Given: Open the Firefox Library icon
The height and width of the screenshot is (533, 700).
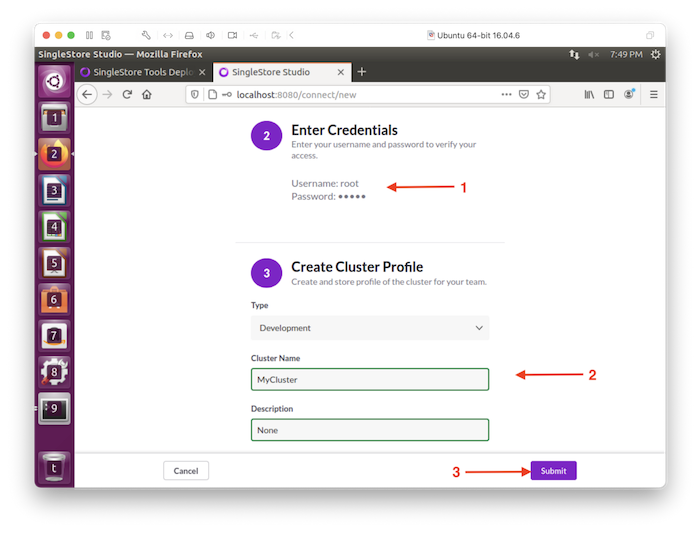Looking at the screenshot, I should coord(589,95).
